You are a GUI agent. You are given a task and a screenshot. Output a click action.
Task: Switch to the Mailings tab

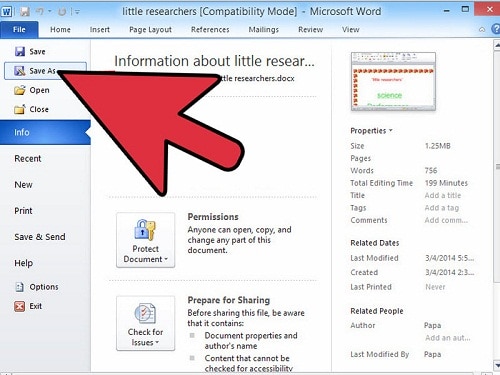[x=264, y=30]
